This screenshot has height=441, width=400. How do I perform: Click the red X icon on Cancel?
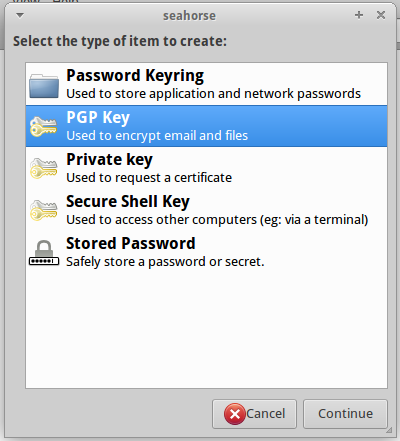(x=235, y=414)
